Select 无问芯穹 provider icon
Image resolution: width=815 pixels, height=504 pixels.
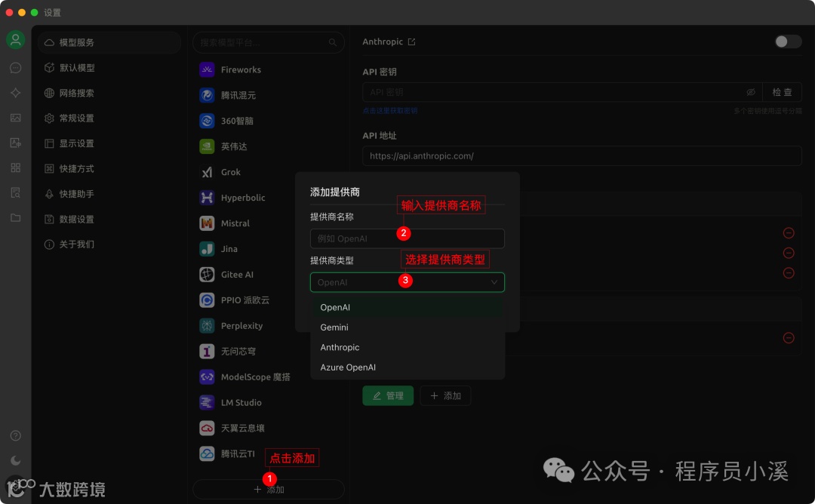[207, 352]
